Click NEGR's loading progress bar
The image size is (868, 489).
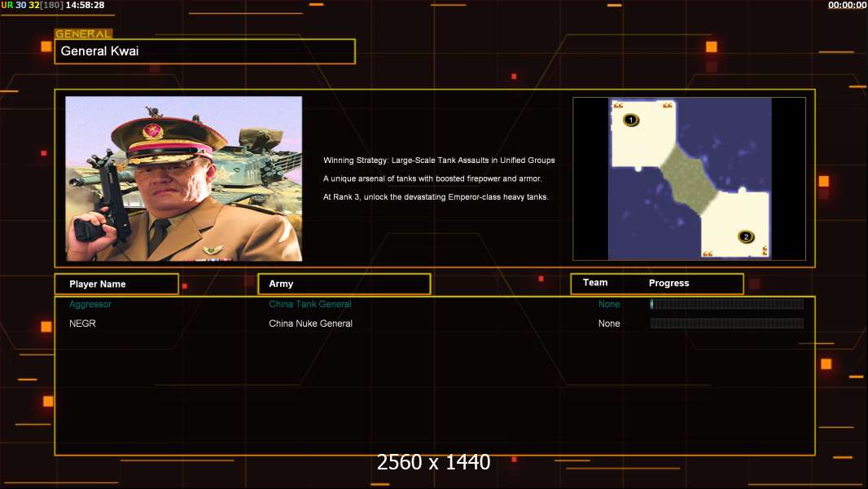click(x=727, y=324)
